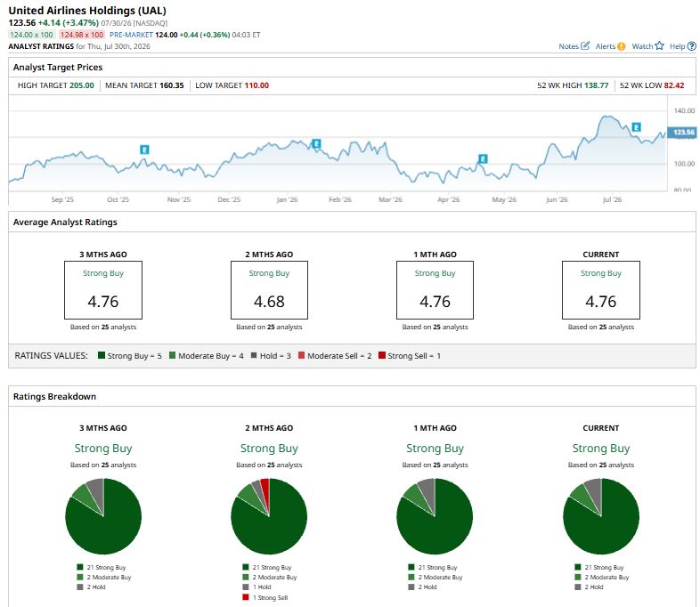Screen dimensions: 700x607
Task: Click the 1 Strong Sell legend entry
Action: point(265,597)
